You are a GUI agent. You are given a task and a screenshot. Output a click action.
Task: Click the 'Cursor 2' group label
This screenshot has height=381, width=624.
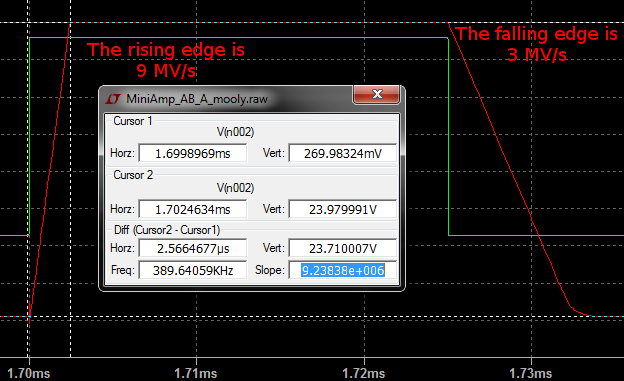(x=133, y=175)
